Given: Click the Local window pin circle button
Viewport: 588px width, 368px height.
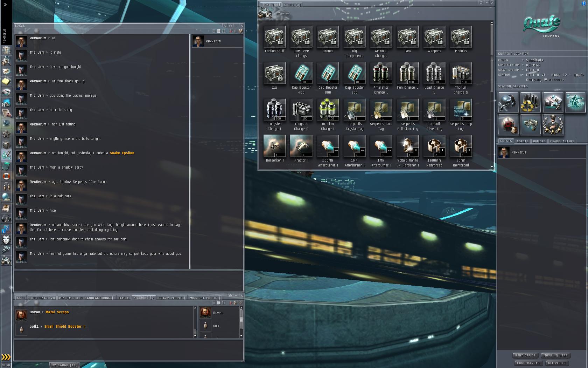Looking at the screenshot, I should (x=230, y=26).
